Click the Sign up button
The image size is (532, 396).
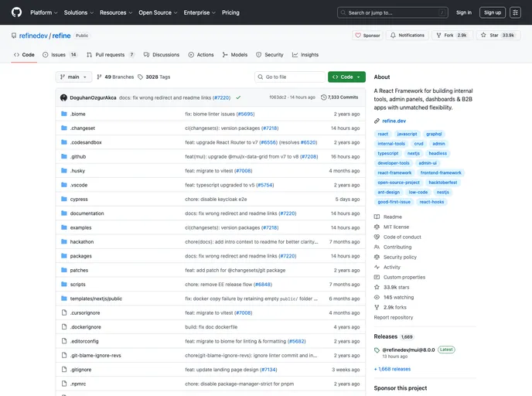[492, 12]
